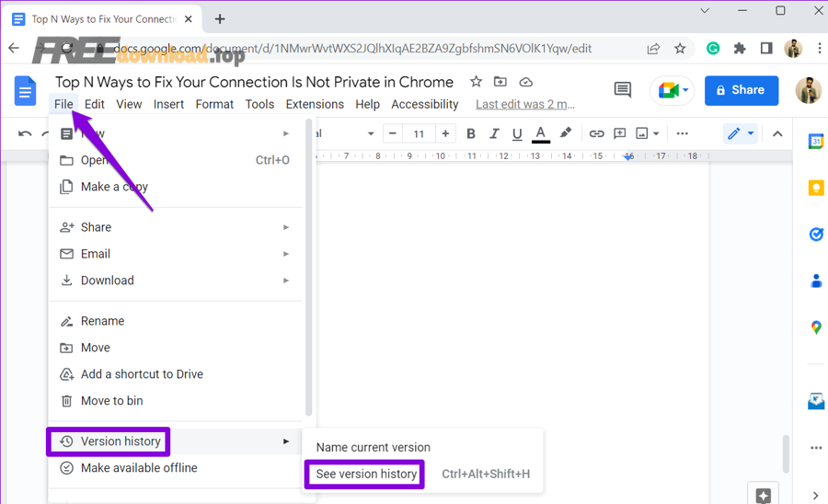Open the Help menu
This screenshot has height=504, width=828.
tap(367, 105)
